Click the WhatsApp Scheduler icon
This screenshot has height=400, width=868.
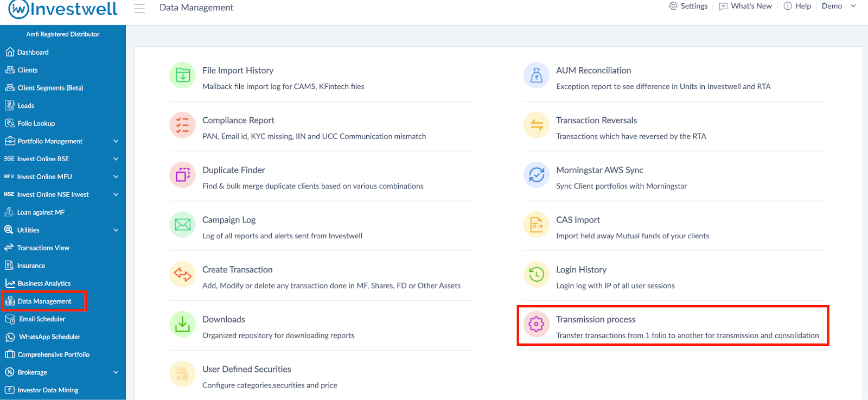10,337
